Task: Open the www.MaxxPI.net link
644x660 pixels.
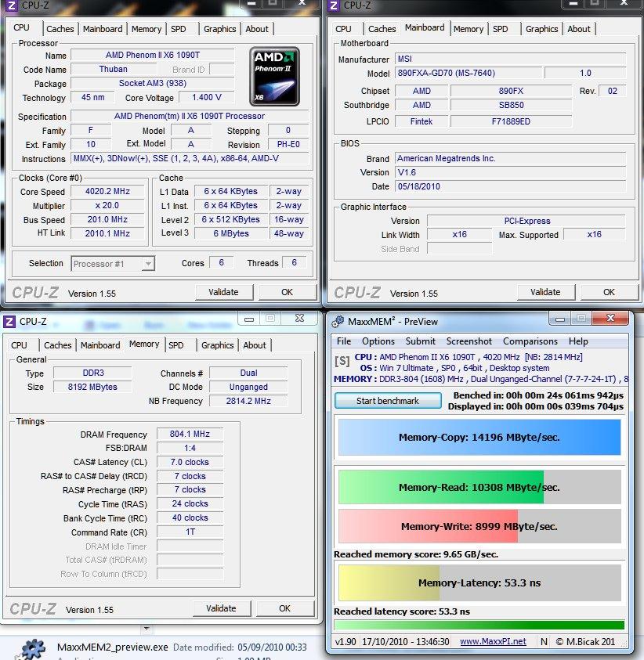Action: click(x=493, y=641)
